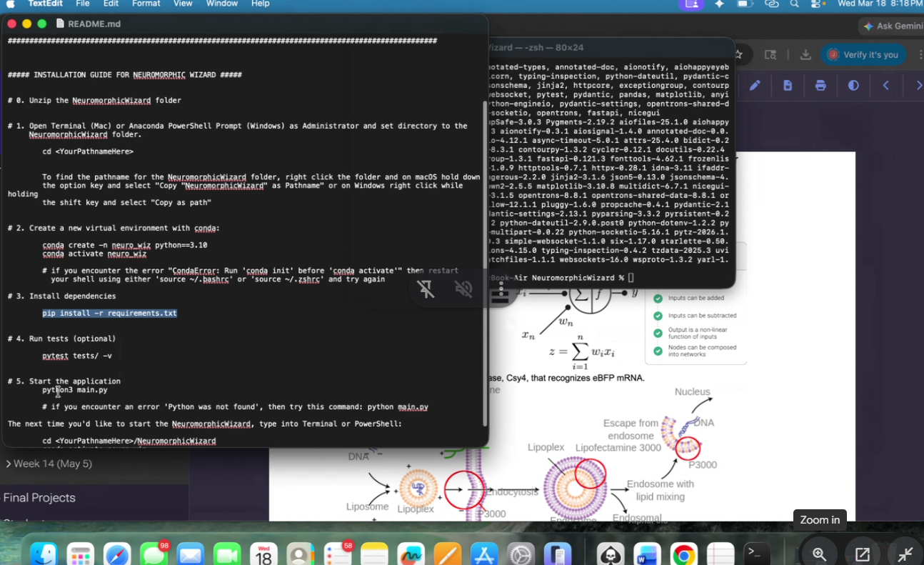Open App Store from the dock
Image resolution: width=924 pixels, height=565 pixels.
(x=484, y=554)
